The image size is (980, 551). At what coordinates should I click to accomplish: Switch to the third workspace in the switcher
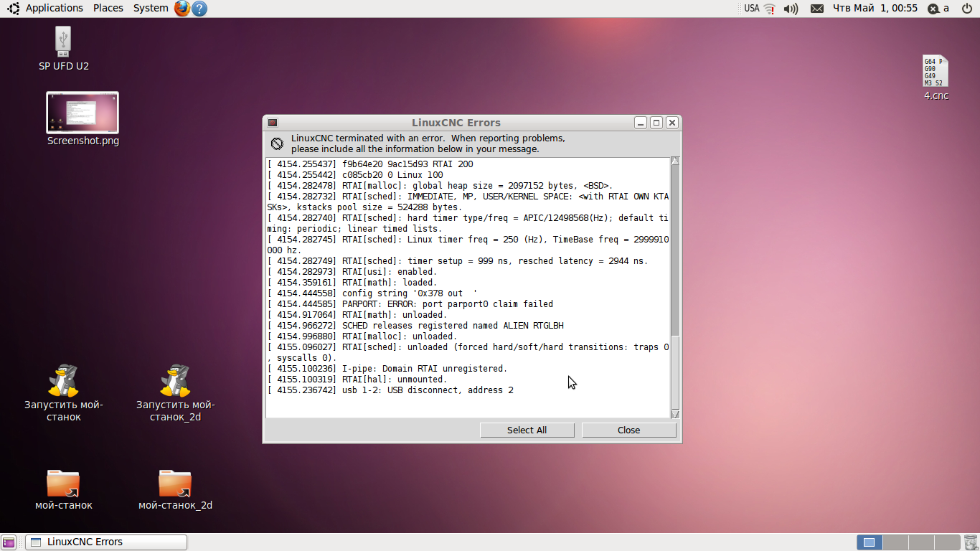(x=921, y=542)
